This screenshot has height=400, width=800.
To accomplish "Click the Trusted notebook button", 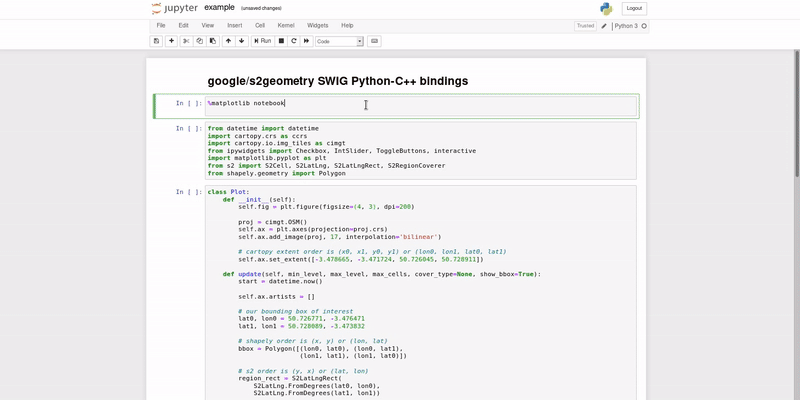I will tap(585, 26).
